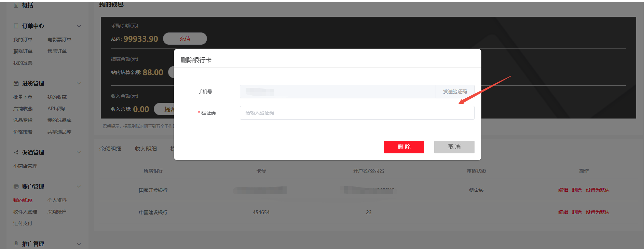Viewport: 644px width, 249px height.
Task: Click 设置为默认 for 国家开发银行 row
Action: 598,190
